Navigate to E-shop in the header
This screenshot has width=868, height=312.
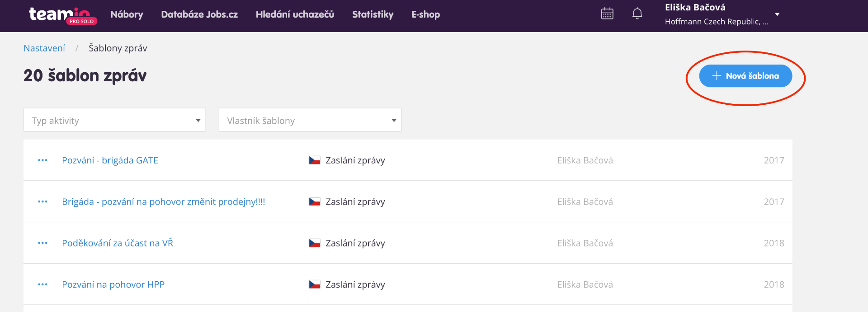coord(425,14)
